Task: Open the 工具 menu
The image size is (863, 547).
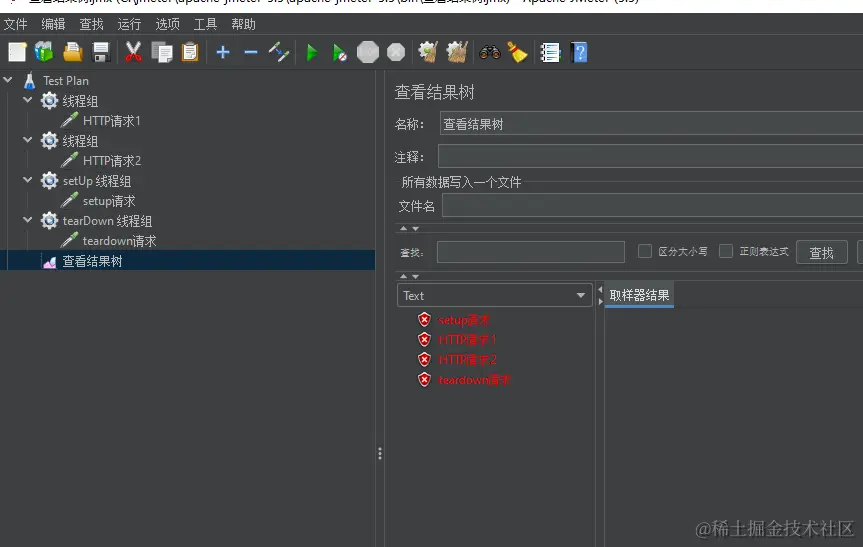Action: click(x=205, y=24)
